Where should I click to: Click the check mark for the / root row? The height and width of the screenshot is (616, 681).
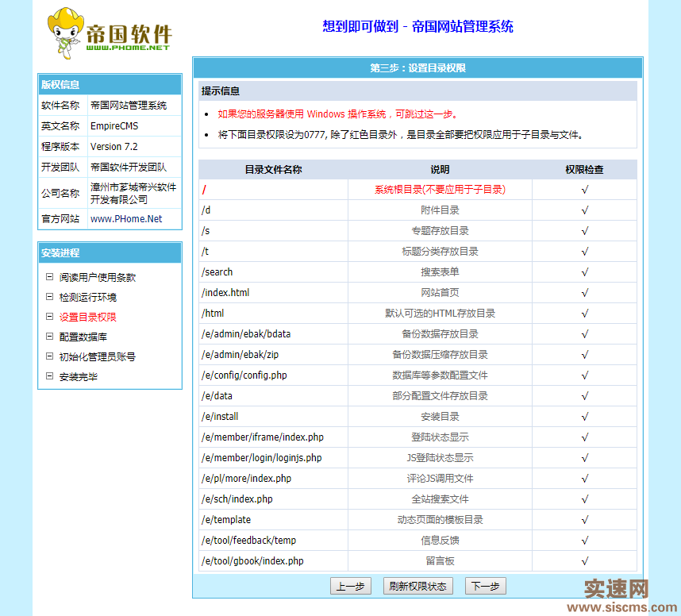[585, 190]
